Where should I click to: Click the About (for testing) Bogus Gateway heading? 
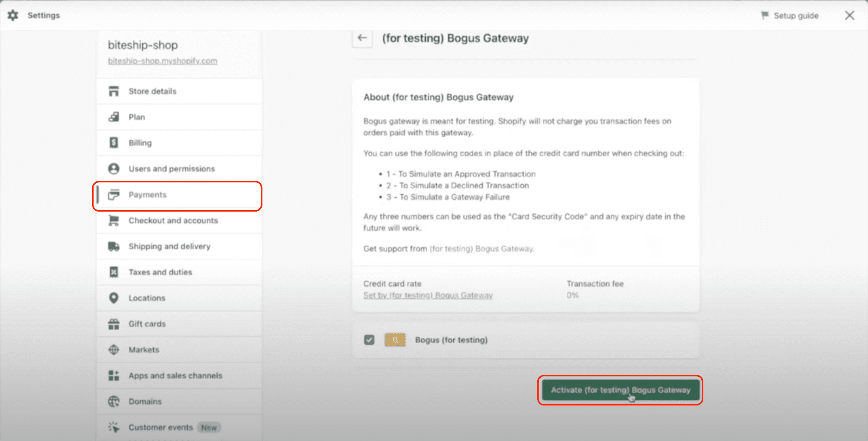(x=439, y=97)
